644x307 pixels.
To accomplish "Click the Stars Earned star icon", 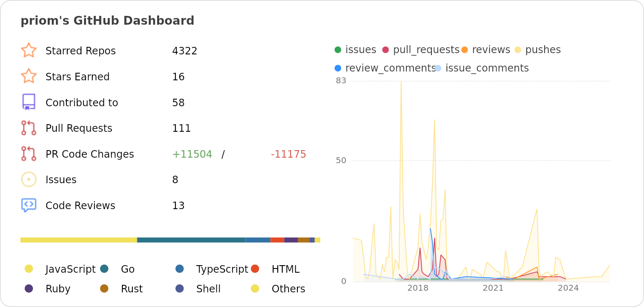I will pos(28,76).
